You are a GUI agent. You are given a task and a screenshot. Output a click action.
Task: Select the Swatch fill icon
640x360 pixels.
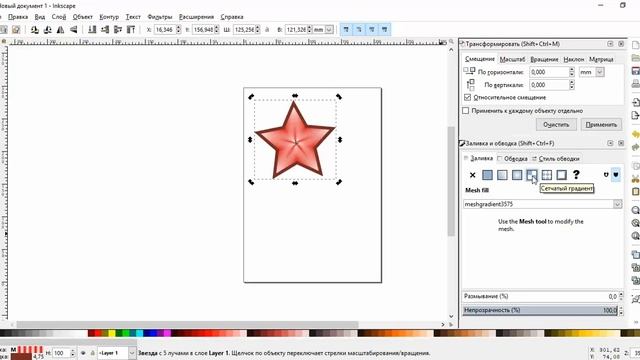[561, 175]
